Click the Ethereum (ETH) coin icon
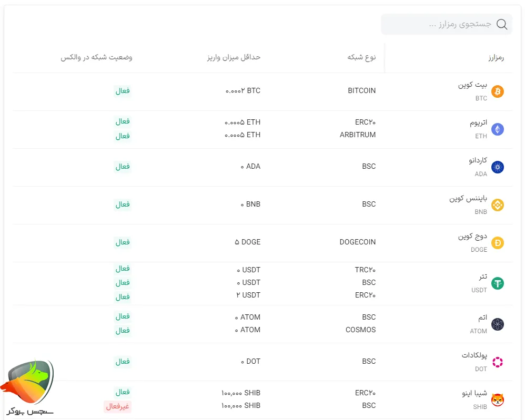525x420 pixels. point(497,129)
